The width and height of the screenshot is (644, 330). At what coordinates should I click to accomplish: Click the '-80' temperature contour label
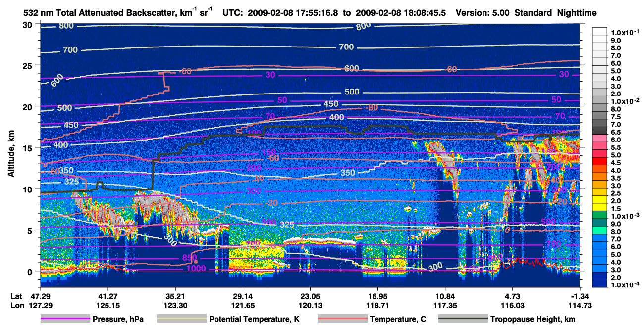tap(371, 108)
